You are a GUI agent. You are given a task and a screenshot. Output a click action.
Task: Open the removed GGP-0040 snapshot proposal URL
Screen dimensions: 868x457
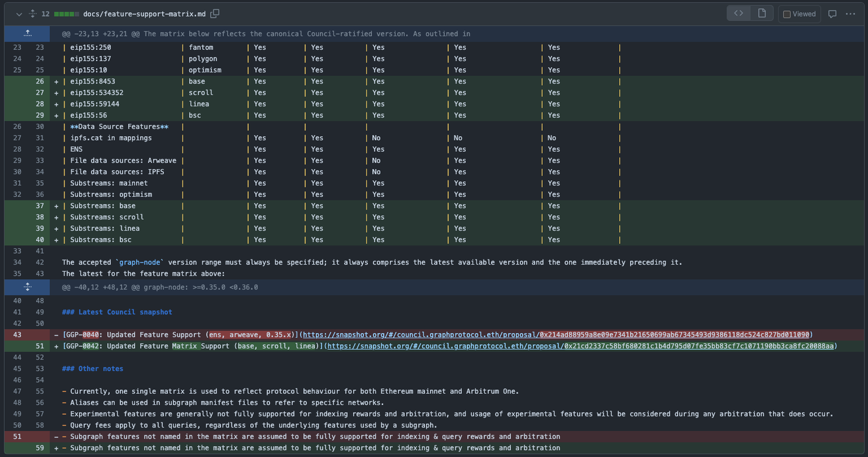(557, 335)
